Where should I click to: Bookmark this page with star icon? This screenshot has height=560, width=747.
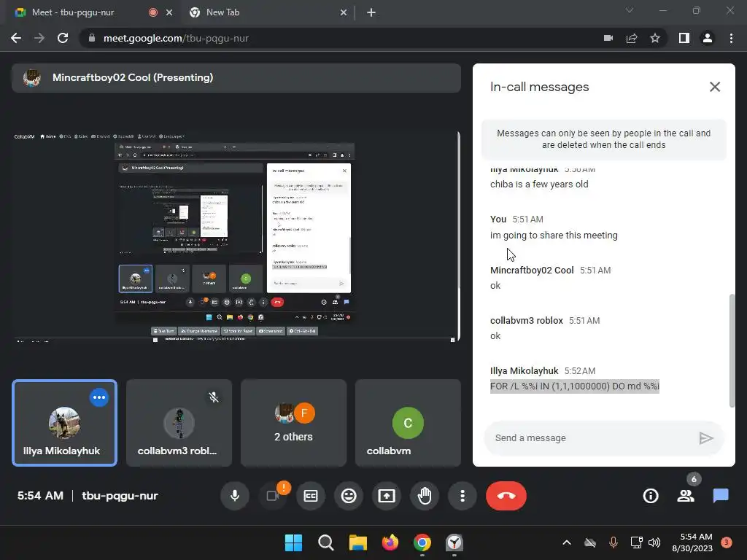655,38
